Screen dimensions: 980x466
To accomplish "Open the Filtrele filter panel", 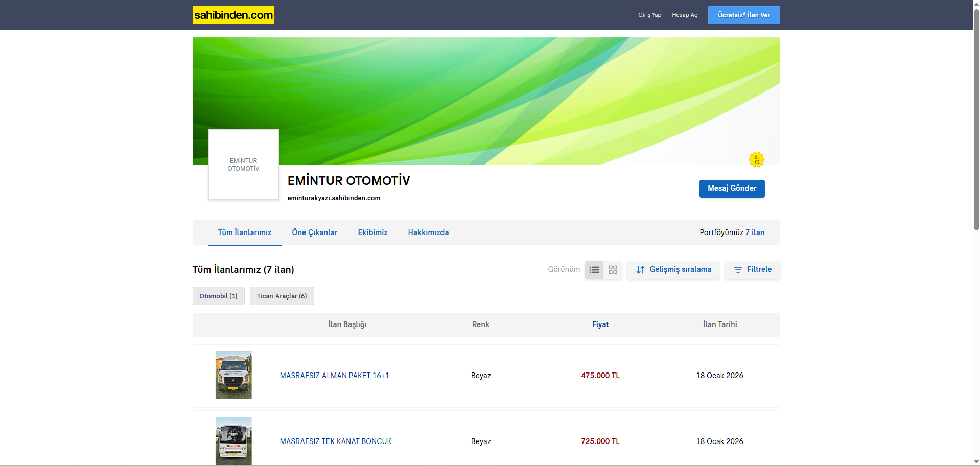I will pos(752,270).
